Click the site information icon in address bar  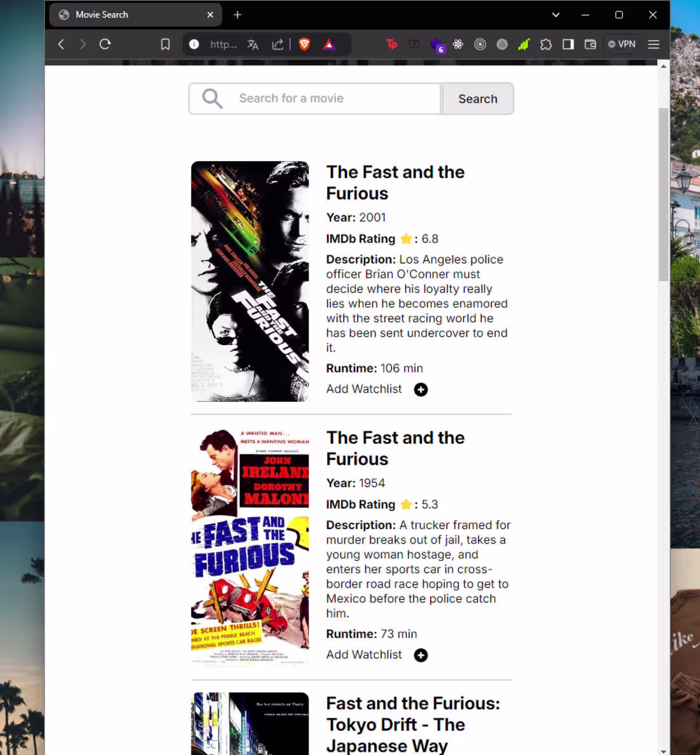tap(193, 44)
